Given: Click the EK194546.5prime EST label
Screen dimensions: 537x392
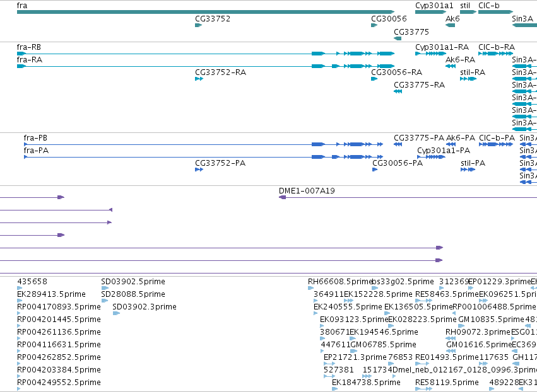Looking at the screenshot, I should tap(384, 332).
